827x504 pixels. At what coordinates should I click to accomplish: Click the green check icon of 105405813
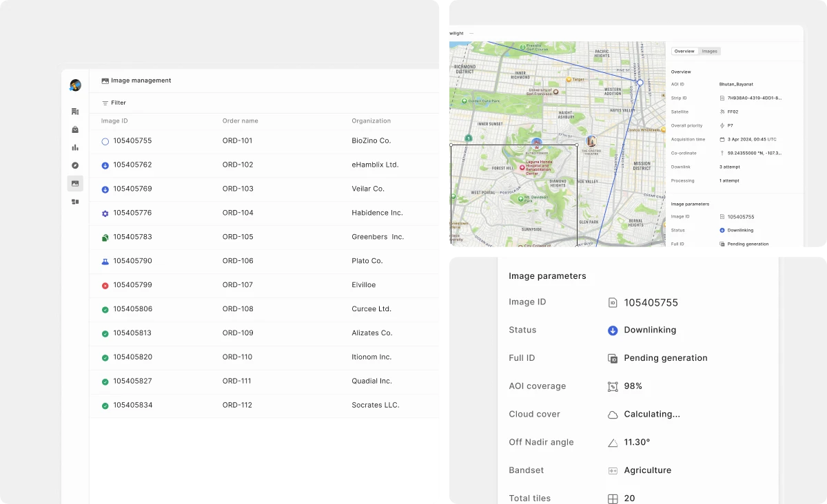(105, 334)
